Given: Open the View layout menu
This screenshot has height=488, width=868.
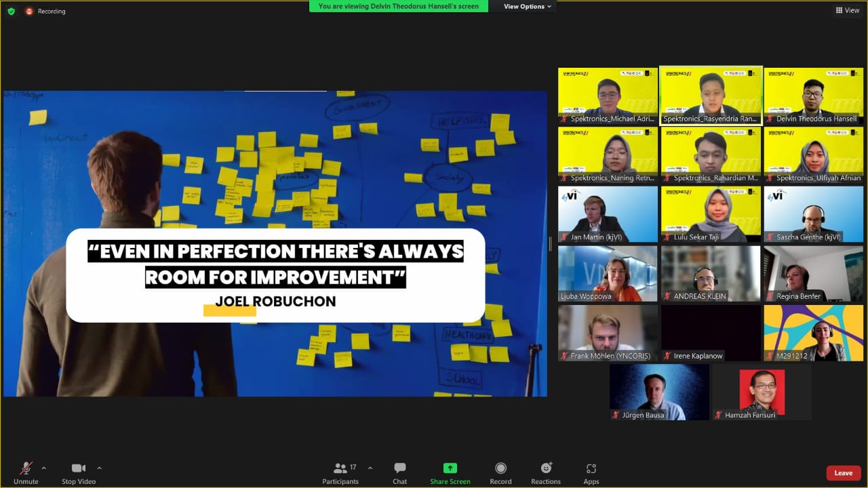Looking at the screenshot, I should click(848, 10).
